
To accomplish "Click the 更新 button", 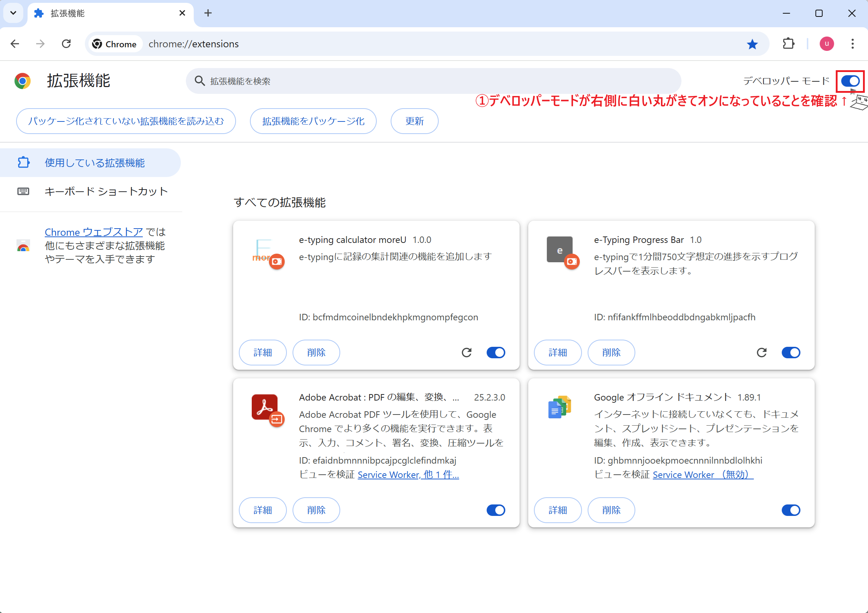I will pyautogui.click(x=414, y=121).
